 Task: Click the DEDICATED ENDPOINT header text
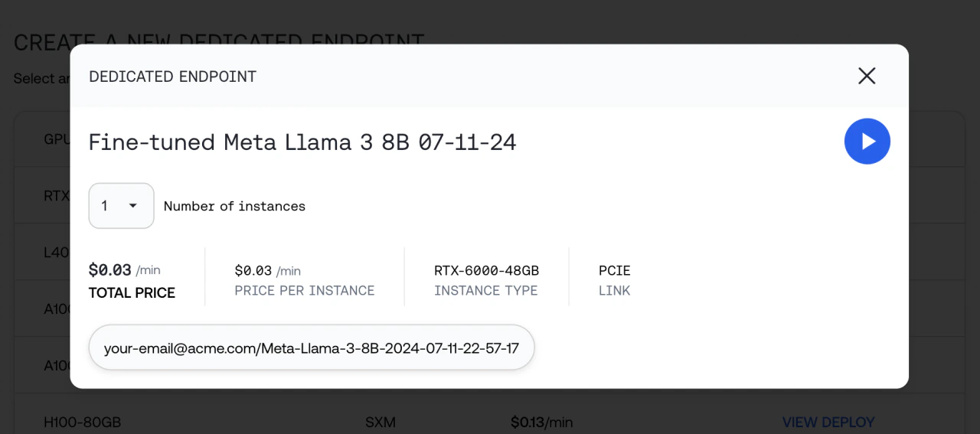coord(172,77)
